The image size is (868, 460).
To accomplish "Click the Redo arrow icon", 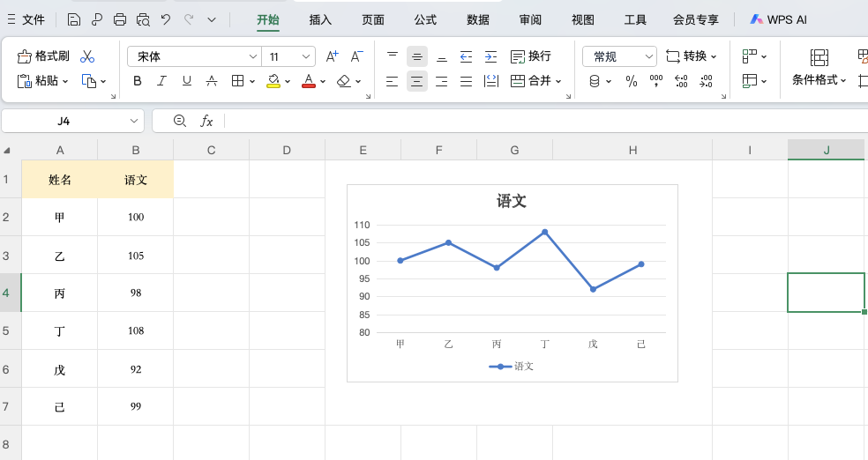I will (x=189, y=20).
